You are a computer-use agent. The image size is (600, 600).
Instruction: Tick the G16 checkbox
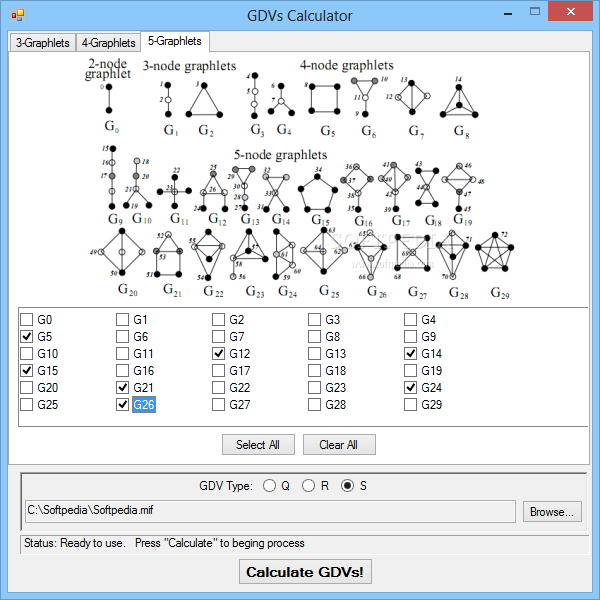122,370
